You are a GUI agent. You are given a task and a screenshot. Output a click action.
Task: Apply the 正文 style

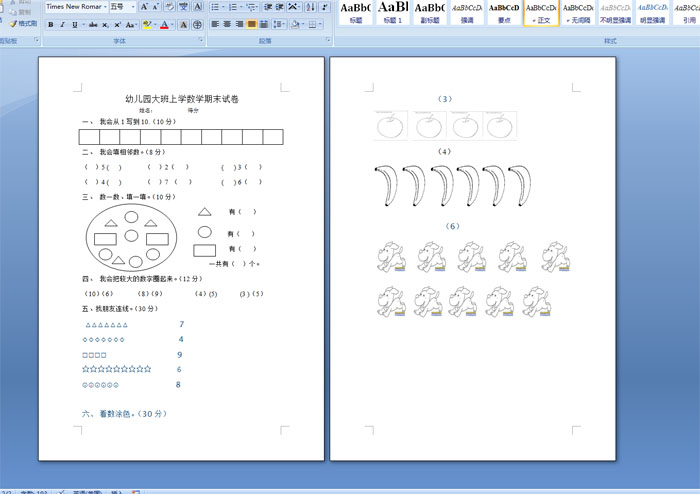click(541, 12)
